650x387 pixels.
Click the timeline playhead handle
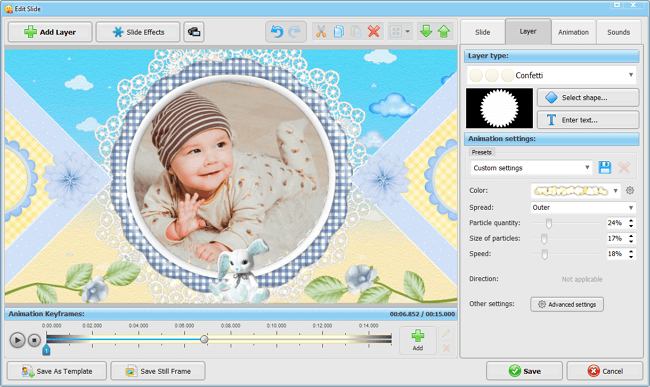click(204, 339)
